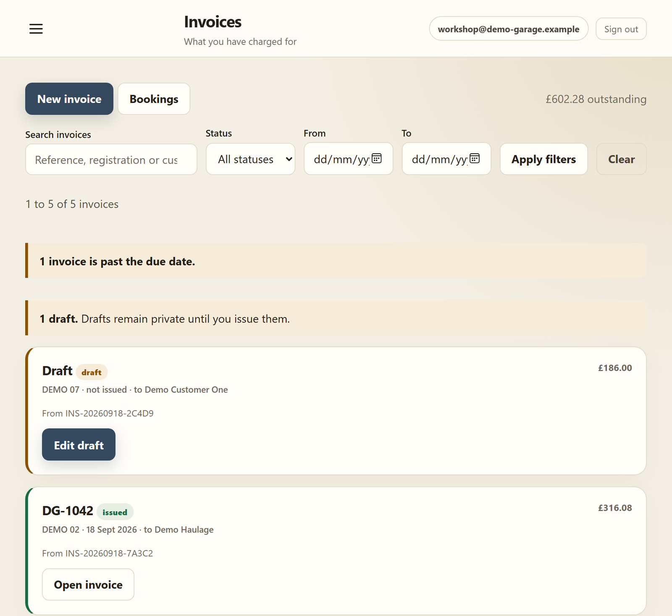This screenshot has width=672, height=616.
Task: Click the 'issued' status badge
Action: tap(115, 512)
